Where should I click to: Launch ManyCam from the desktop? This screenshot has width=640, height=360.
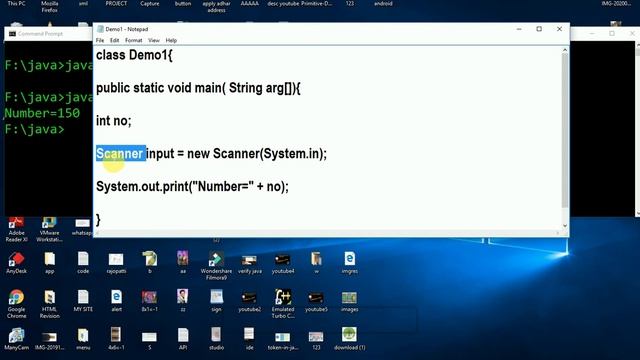(x=16, y=339)
